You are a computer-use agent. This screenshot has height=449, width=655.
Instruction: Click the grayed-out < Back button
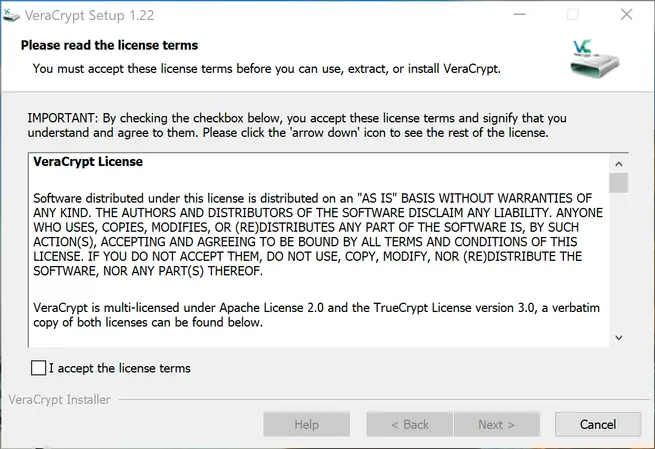pyautogui.click(x=409, y=424)
